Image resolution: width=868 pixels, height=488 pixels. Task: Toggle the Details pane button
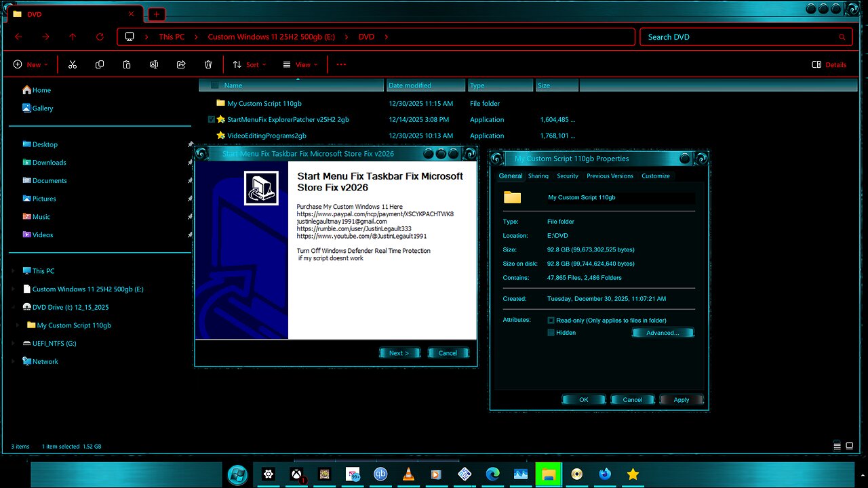point(829,64)
